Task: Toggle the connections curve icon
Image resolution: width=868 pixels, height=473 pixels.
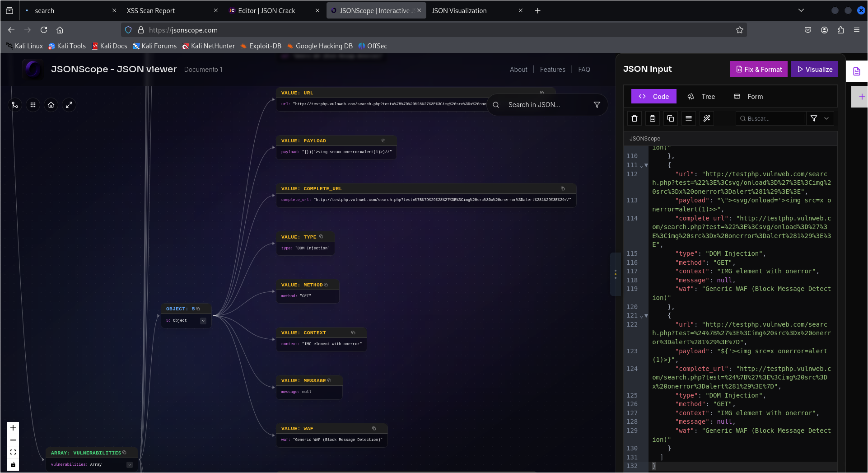Action: point(14,105)
